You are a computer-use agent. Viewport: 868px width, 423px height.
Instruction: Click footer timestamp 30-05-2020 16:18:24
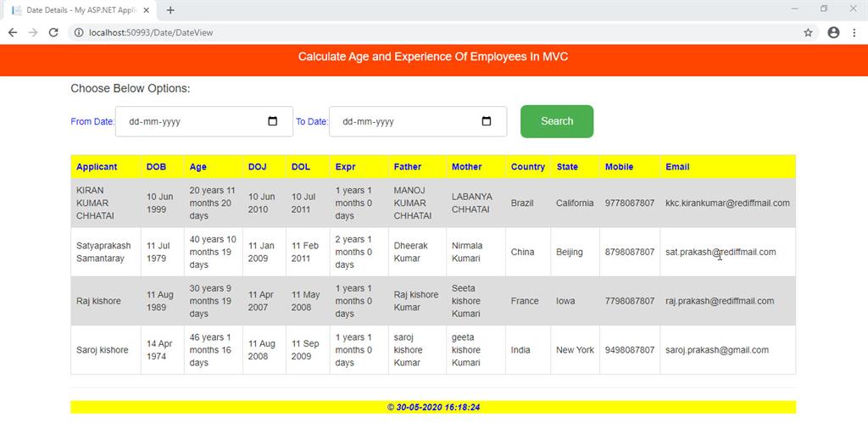click(438, 407)
